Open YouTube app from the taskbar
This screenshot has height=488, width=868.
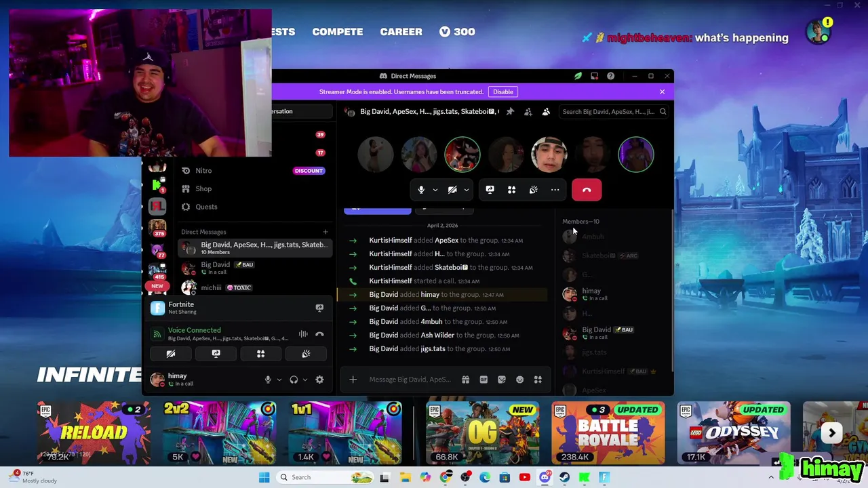point(524,477)
